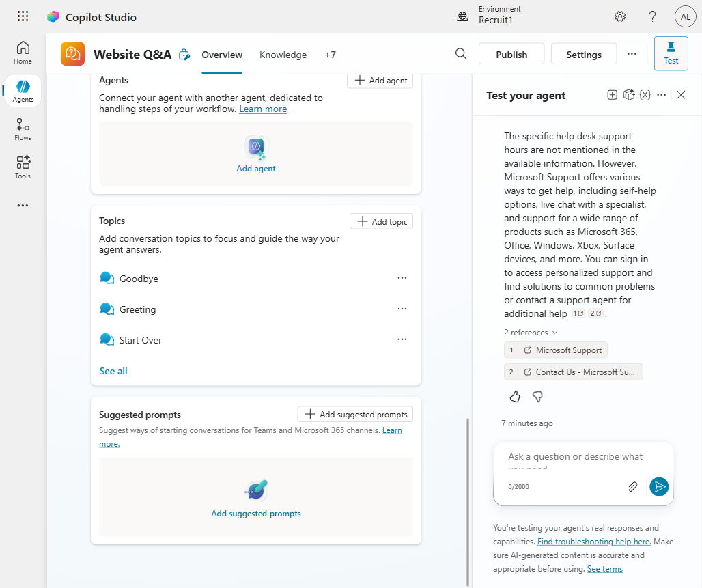
Task: Open the Goodbye topic
Action: [139, 279]
